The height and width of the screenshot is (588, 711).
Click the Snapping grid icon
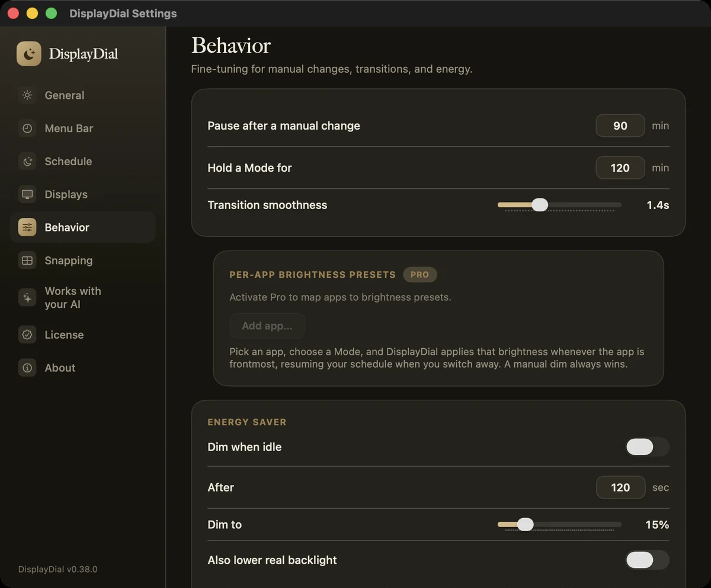27,261
